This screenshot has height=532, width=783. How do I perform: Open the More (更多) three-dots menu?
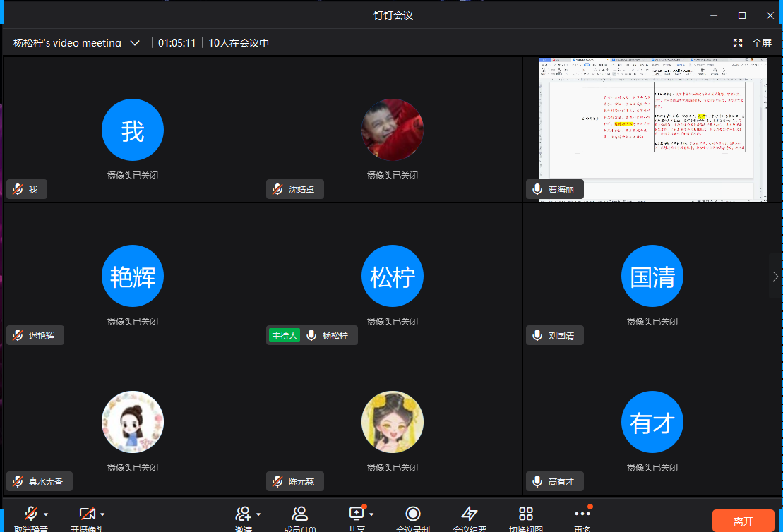[x=582, y=514]
